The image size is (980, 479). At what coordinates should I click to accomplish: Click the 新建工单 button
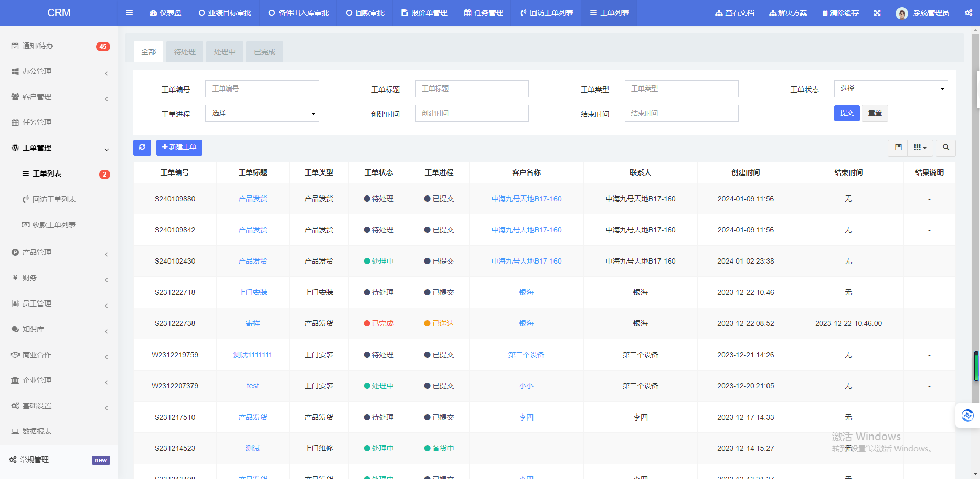[x=179, y=147]
